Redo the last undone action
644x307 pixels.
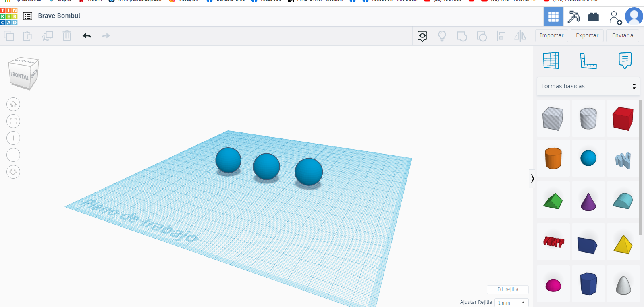point(106,36)
